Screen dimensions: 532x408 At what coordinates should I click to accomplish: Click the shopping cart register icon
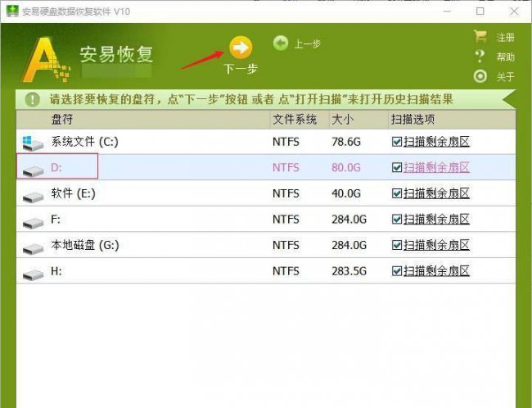[480, 36]
